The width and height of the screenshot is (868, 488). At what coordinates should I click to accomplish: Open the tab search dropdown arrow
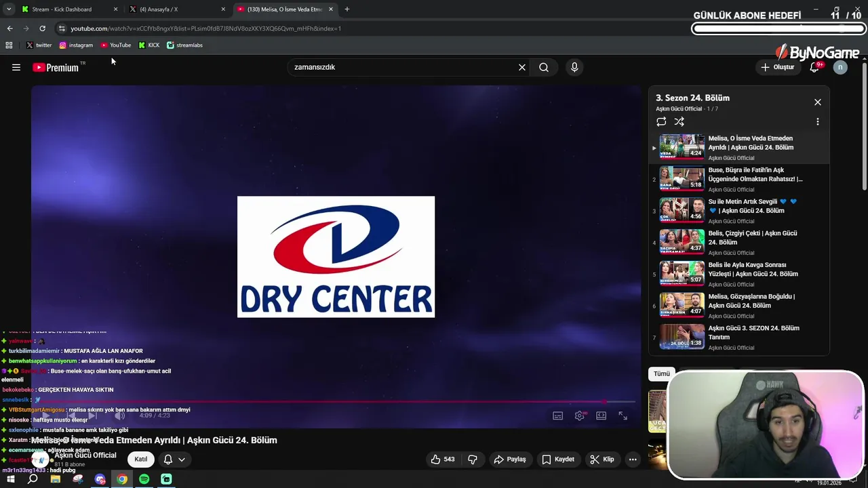[9, 9]
